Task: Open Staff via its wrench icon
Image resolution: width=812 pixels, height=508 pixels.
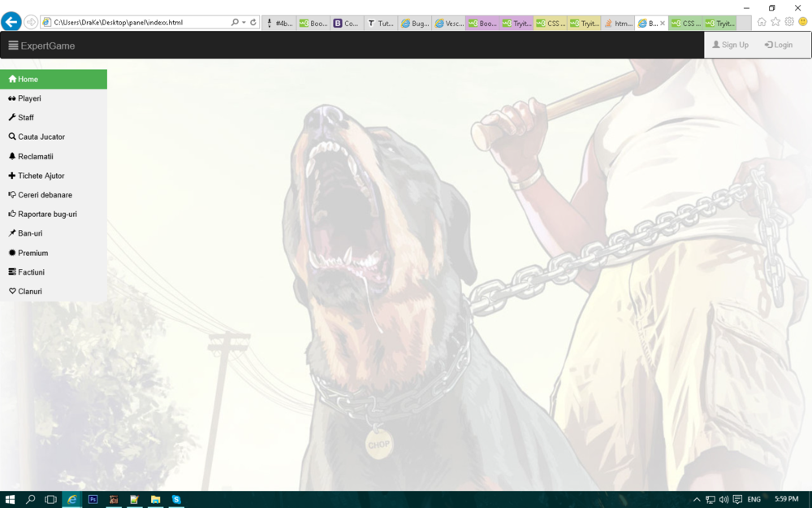Action: pos(12,118)
